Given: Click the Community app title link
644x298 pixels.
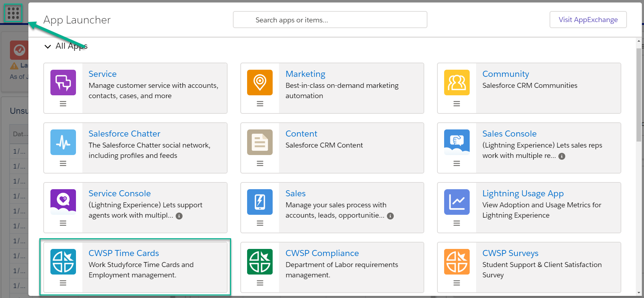Looking at the screenshot, I should (506, 74).
